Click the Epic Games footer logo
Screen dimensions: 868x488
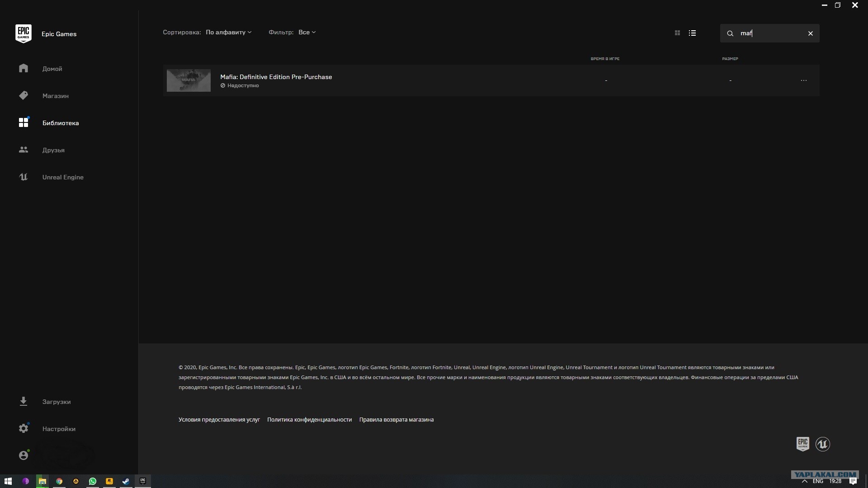[803, 444]
